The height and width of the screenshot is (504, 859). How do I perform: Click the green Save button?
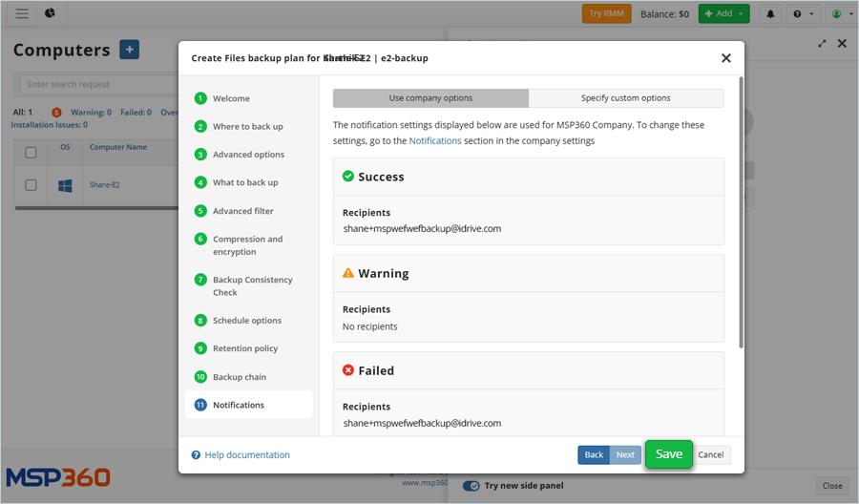668,454
